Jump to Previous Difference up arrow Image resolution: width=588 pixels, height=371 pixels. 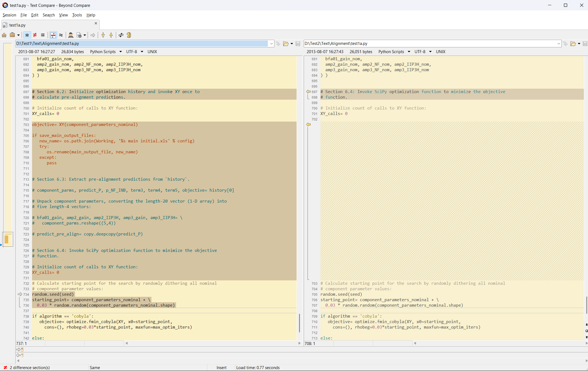click(111, 35)
